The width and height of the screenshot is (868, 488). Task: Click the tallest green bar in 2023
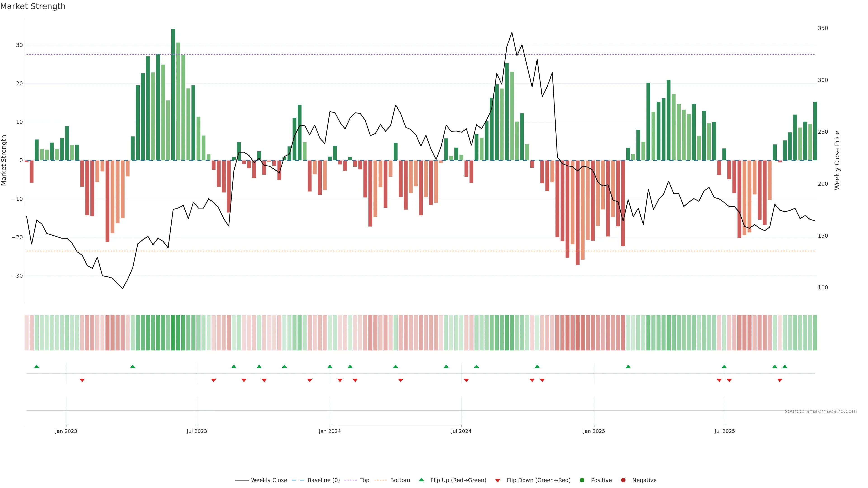point(173,94)
